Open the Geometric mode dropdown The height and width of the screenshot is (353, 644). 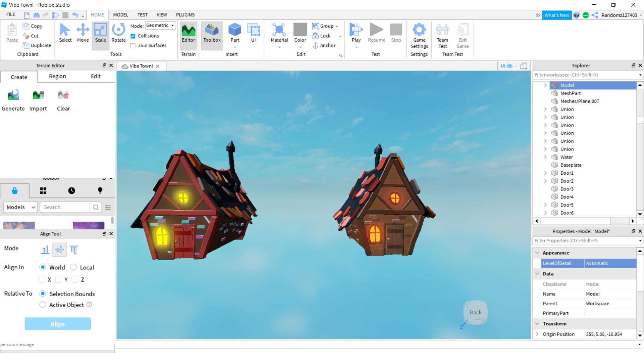click(161, 26)
